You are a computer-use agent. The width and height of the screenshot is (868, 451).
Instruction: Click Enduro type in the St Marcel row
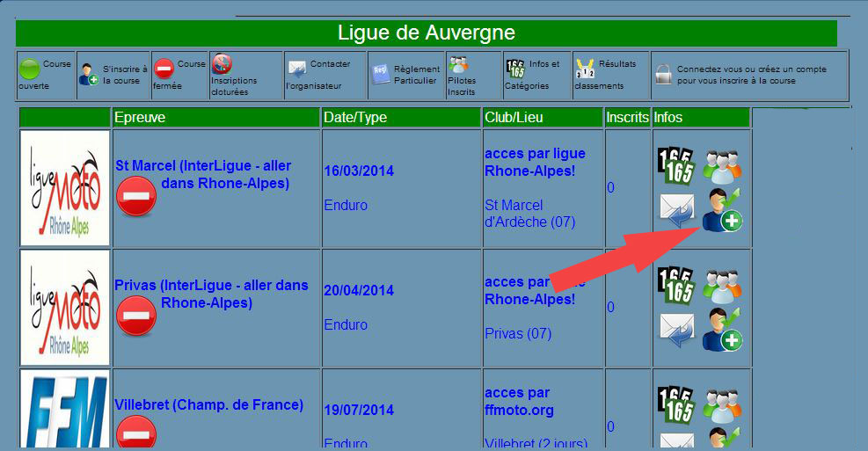(346, 206)
